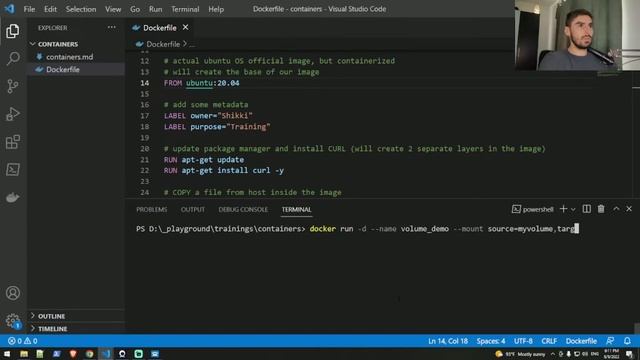This screenshot has height=360, width=640.
Task: Open Chrome from the taskbar
Action: [x=89, y=354]
